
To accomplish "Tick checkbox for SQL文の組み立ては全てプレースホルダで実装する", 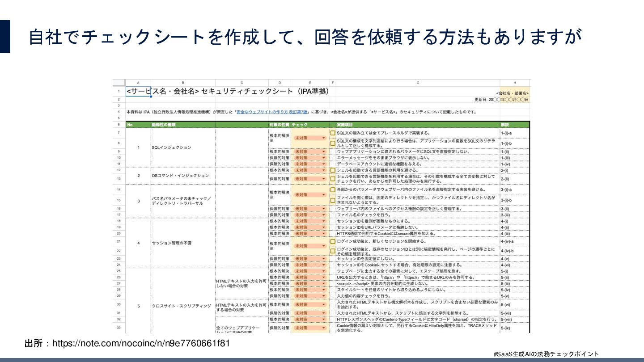I will click(333, 133).
